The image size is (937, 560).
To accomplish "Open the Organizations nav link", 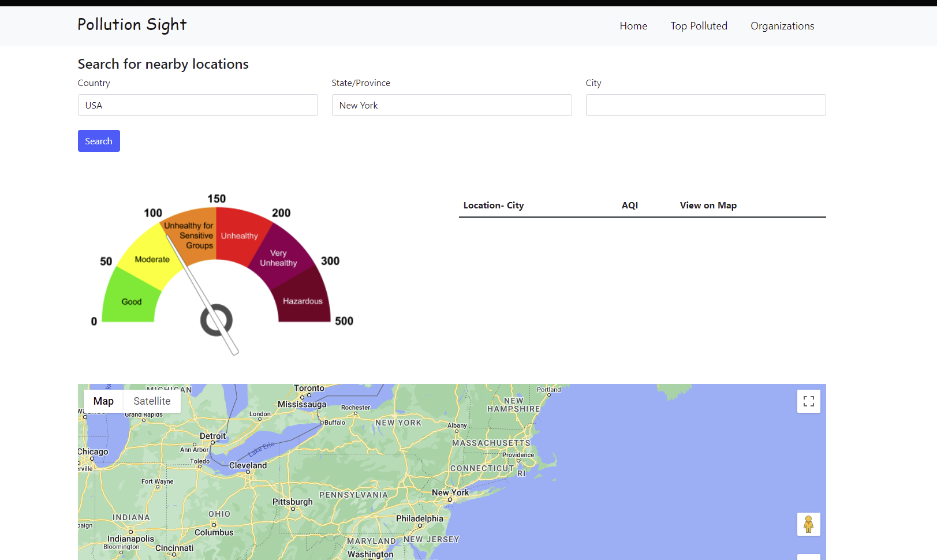I will (782, 26).
